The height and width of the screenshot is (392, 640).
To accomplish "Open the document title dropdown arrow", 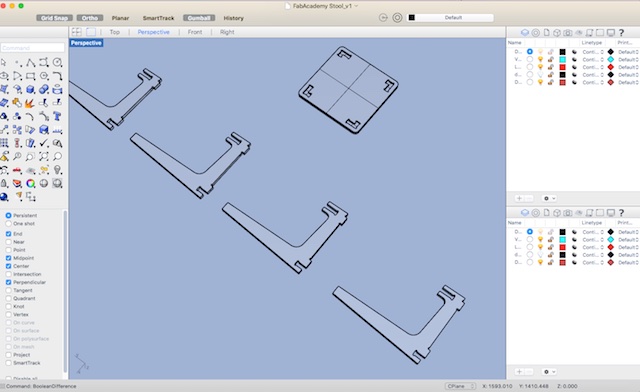I will click(x=356, y=6).
